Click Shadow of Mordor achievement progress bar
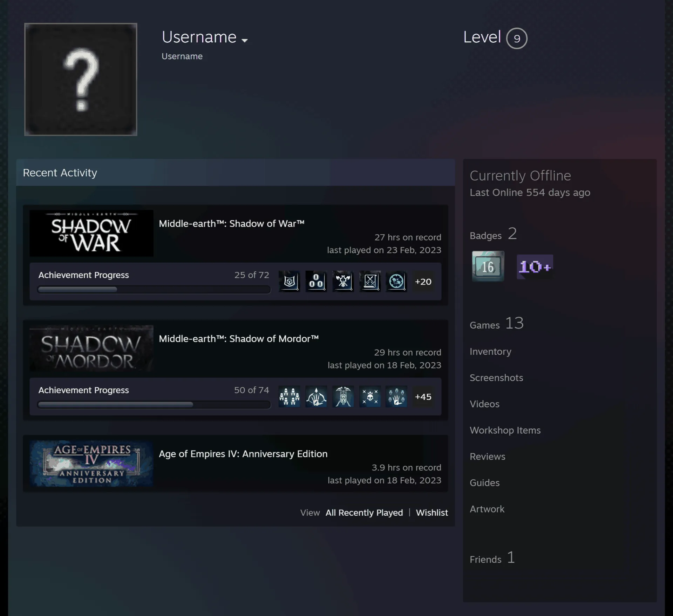Image resolution: width=673 pixels, height=616 pixels. click(154, 405)
